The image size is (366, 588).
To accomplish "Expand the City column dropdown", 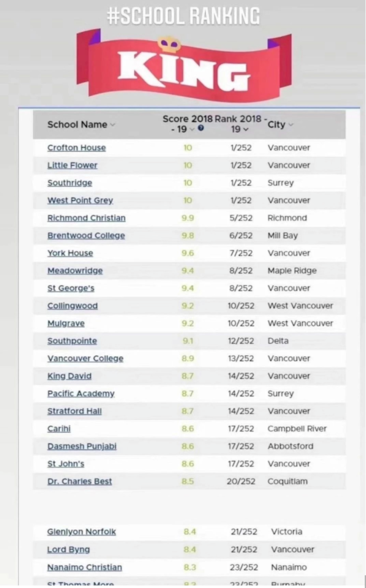I will 291,125.
